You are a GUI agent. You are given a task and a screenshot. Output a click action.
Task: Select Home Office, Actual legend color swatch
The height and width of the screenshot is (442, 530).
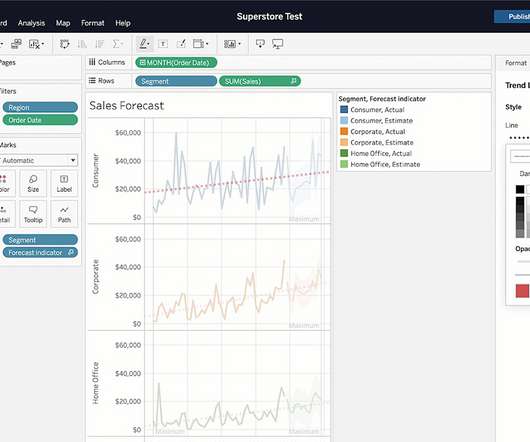(x=344, y=153)
